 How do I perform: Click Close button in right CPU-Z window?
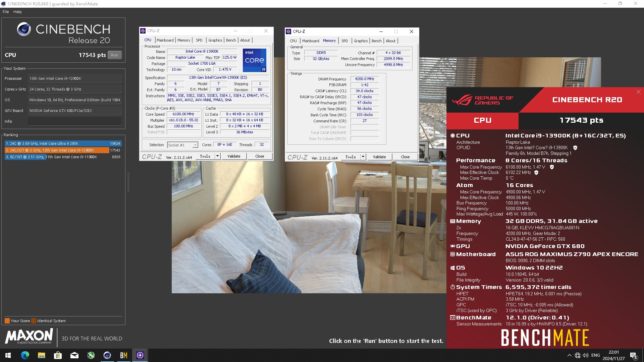pos(405,157)
